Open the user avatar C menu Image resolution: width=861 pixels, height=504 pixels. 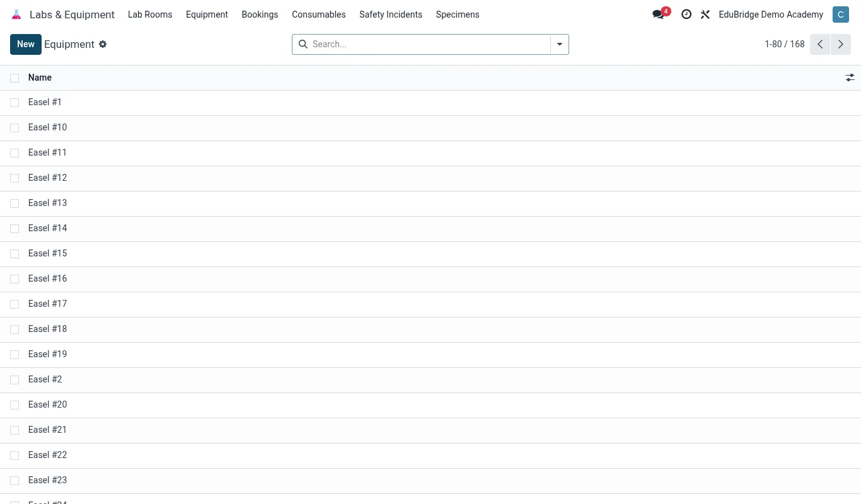pos(841,14)
